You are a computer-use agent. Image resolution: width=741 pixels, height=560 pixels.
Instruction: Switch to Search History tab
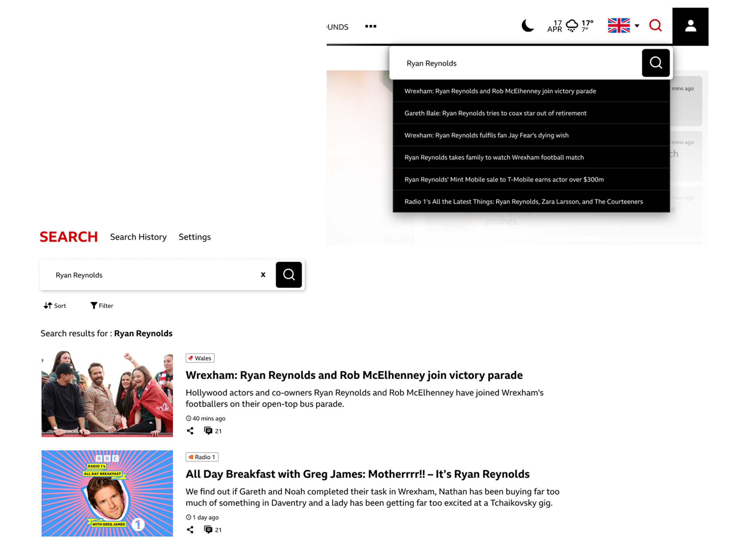138,237
